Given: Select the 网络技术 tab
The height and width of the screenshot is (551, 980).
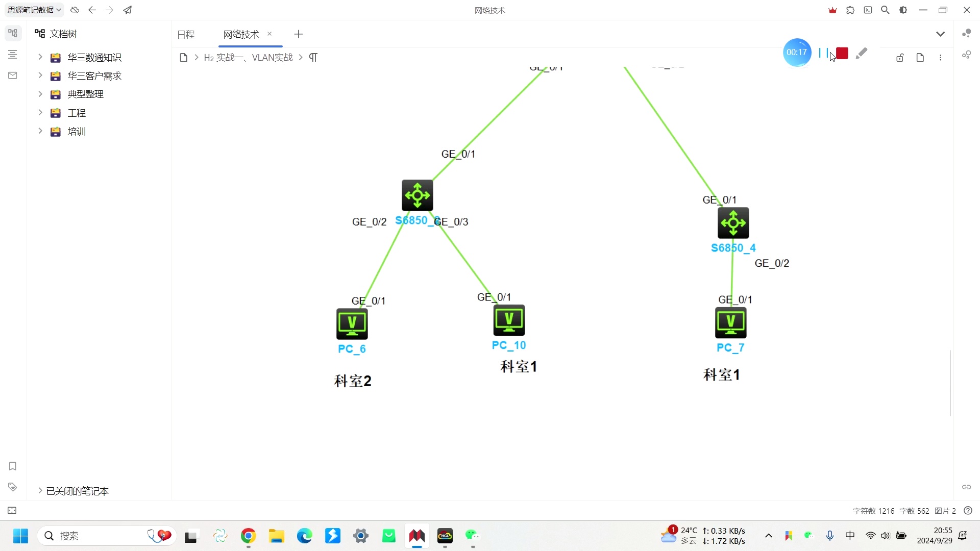Looking at the screenshot, I should pos(241,34).
